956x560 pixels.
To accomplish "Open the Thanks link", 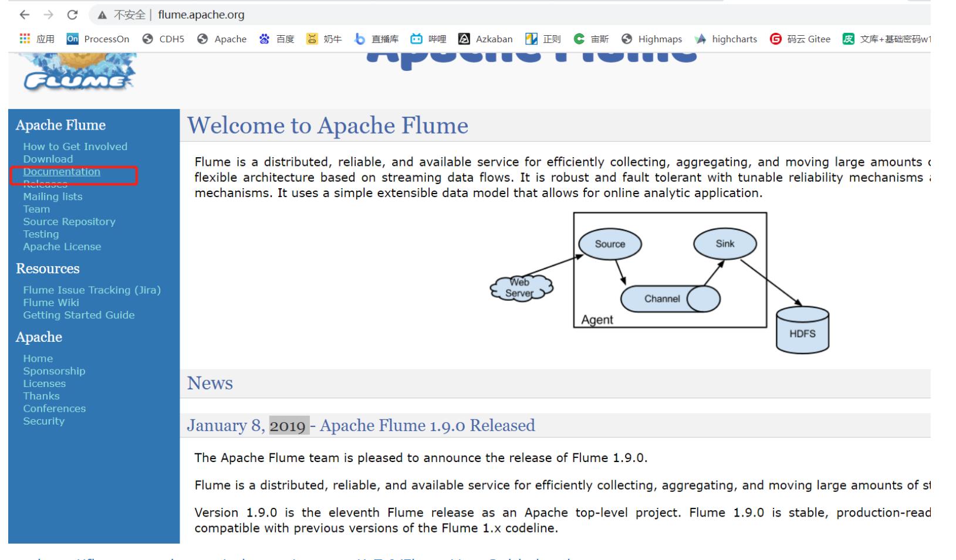I will pyautogui.click(x=41, y=396).
